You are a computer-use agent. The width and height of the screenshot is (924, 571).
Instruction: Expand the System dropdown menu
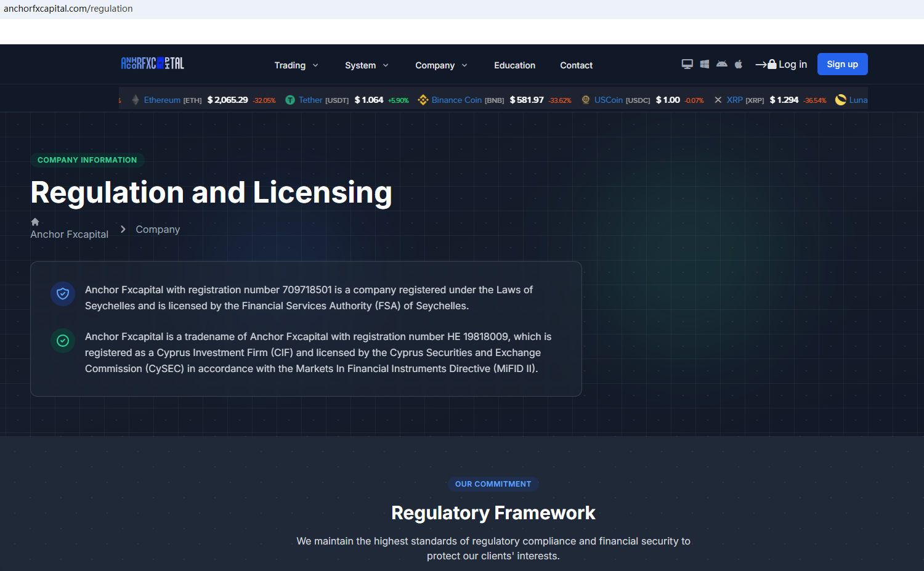(367, 65)
